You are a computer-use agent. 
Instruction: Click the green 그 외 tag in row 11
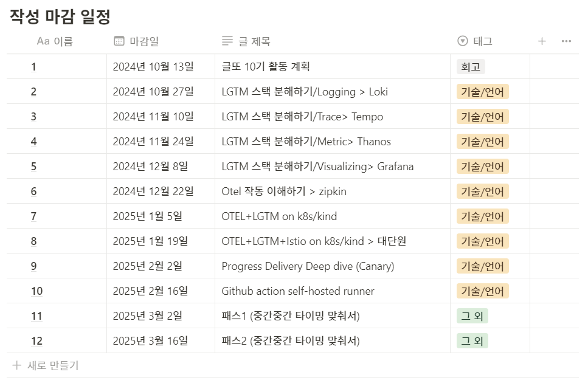click(472, 316)
